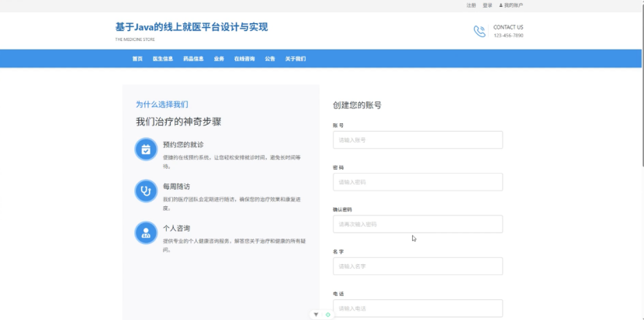Click the 个人咨询 heading

coord(177,228)
